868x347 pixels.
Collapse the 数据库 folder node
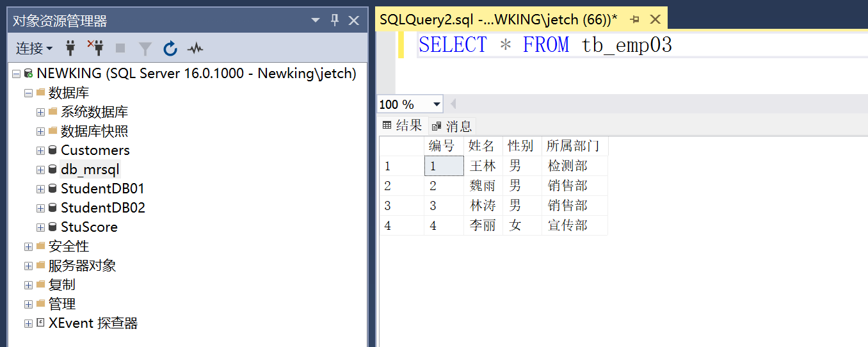[28, 93]
